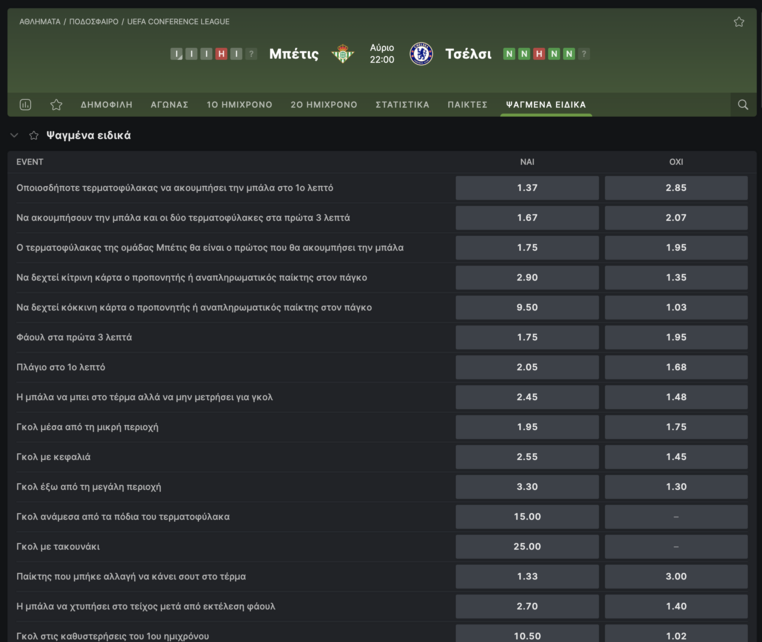This screenshot has width=762, height=642.
Task: Click row label Φάουλ στα πρώτα 3 λεπτά
Action: pos(74,337)
